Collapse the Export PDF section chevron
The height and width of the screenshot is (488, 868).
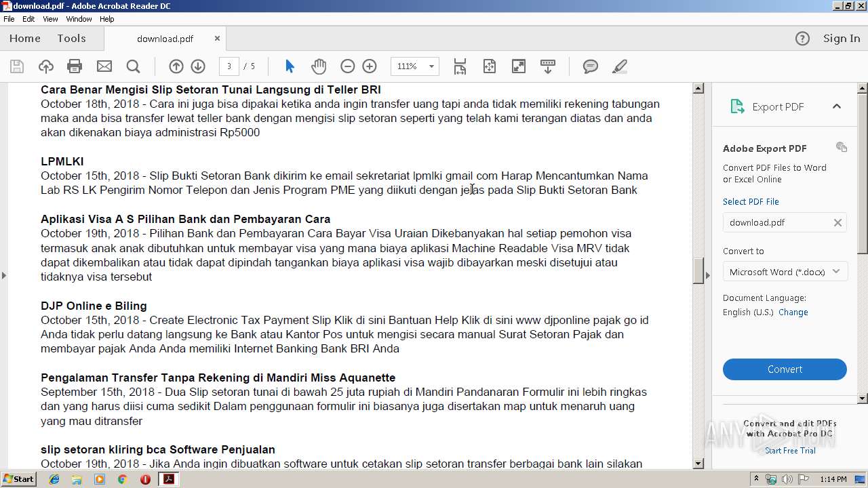tap(836, 106)
